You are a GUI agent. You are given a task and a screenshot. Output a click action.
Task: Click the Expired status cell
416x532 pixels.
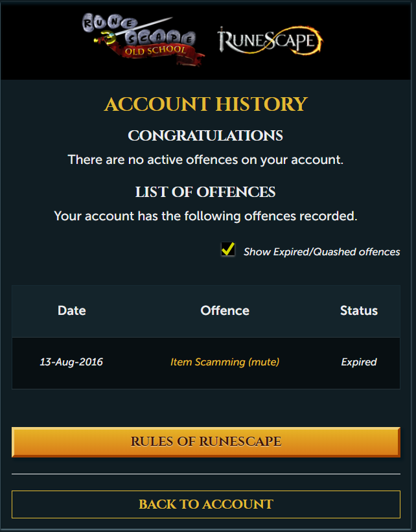(359, 362)
